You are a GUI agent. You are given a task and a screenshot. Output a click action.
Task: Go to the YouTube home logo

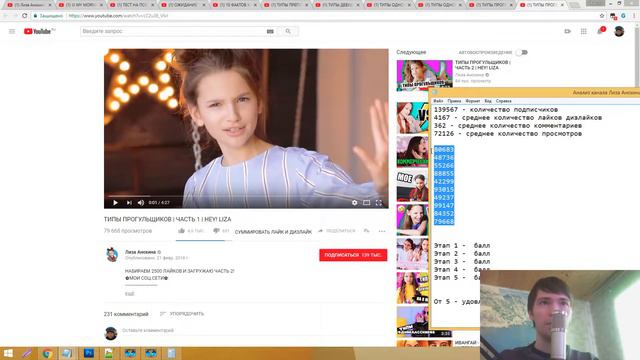[39, 31]
